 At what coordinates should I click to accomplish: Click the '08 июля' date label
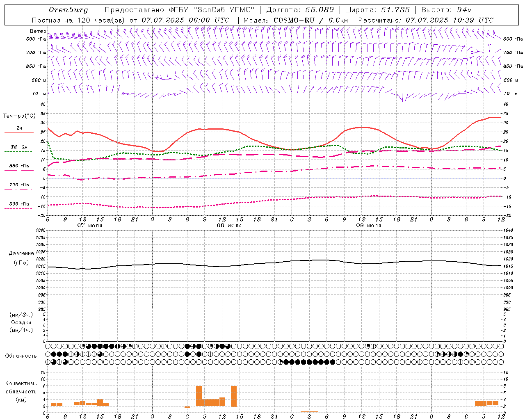click(229, 226)
